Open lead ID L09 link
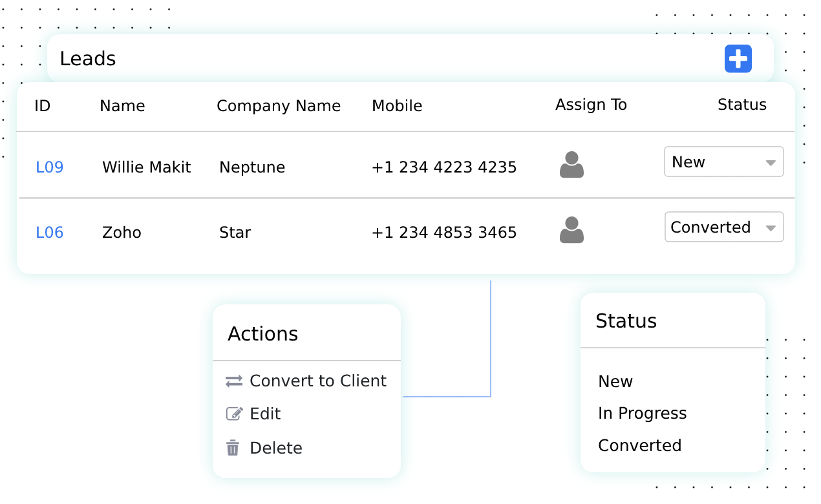821x504 pixels. [50, 167]
